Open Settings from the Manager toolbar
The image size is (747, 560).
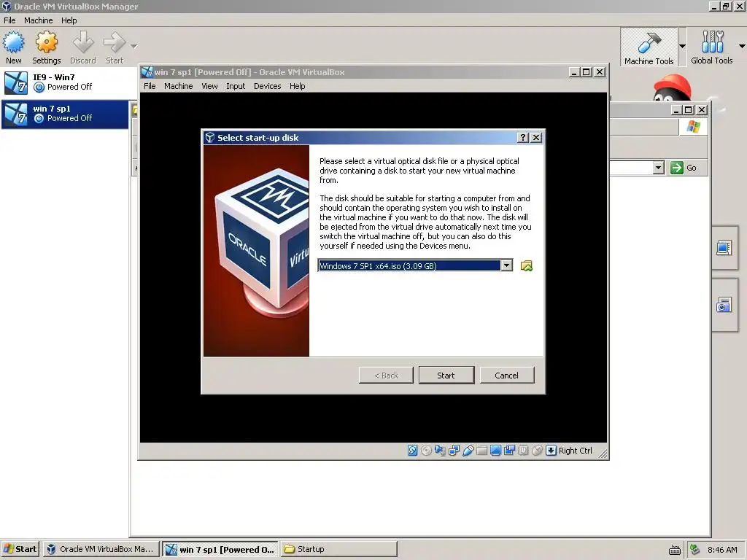46,47
